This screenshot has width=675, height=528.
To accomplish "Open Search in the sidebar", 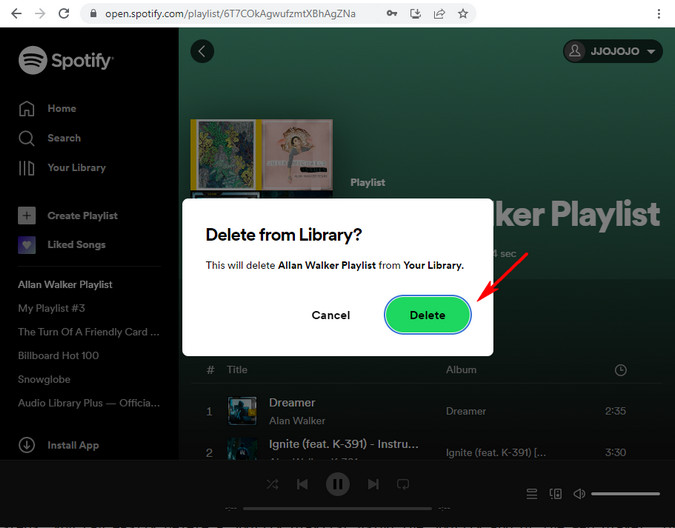I will point(64,138).
